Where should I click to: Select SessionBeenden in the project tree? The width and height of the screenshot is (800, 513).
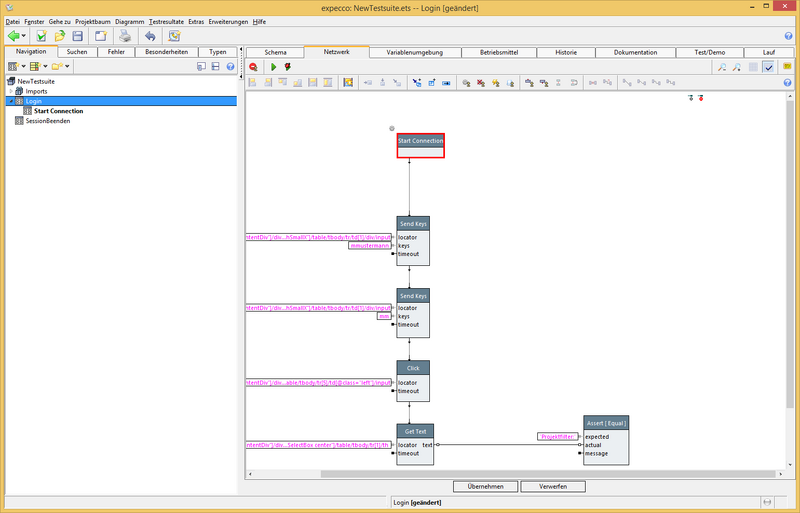50,121
